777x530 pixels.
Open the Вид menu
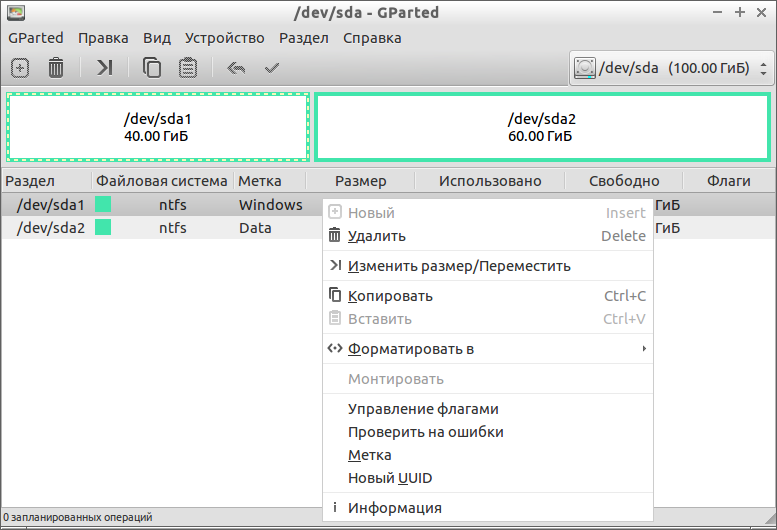pos(157,38)
